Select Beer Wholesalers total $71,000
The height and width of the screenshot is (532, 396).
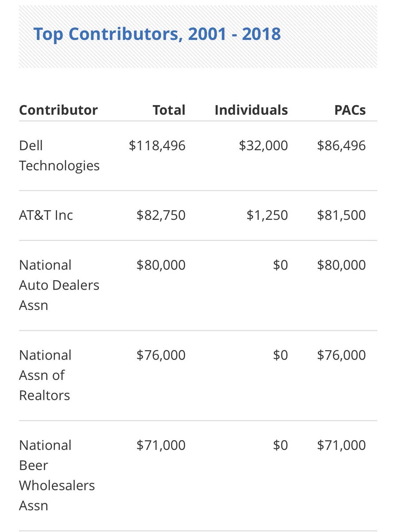point(161,445)
